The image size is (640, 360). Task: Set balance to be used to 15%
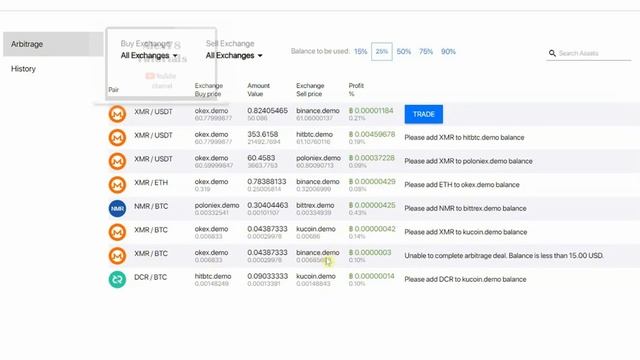click(360, 51)
